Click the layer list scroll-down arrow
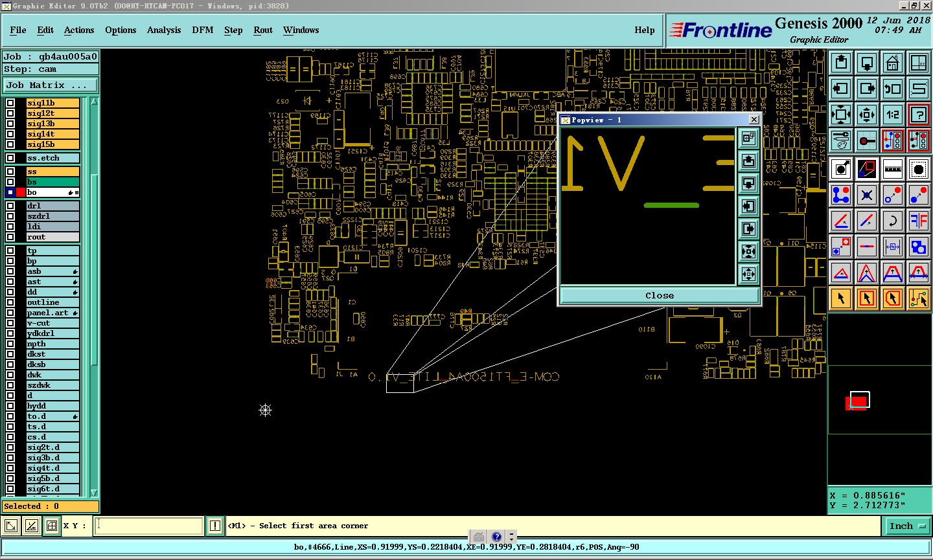This screenshot has width=933, height=560. tap(94, 493)
